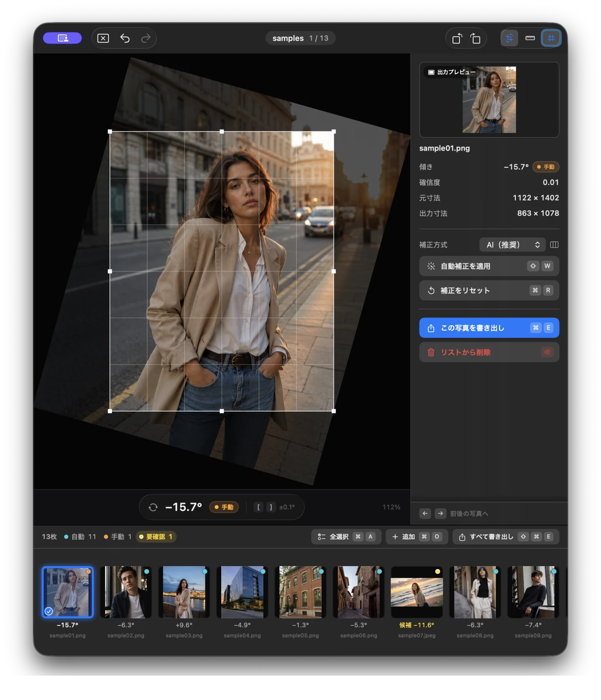Click the rotation reset icon beside −15.7°
The width and height of the screenshot is (601, 700).
(153, 507)
